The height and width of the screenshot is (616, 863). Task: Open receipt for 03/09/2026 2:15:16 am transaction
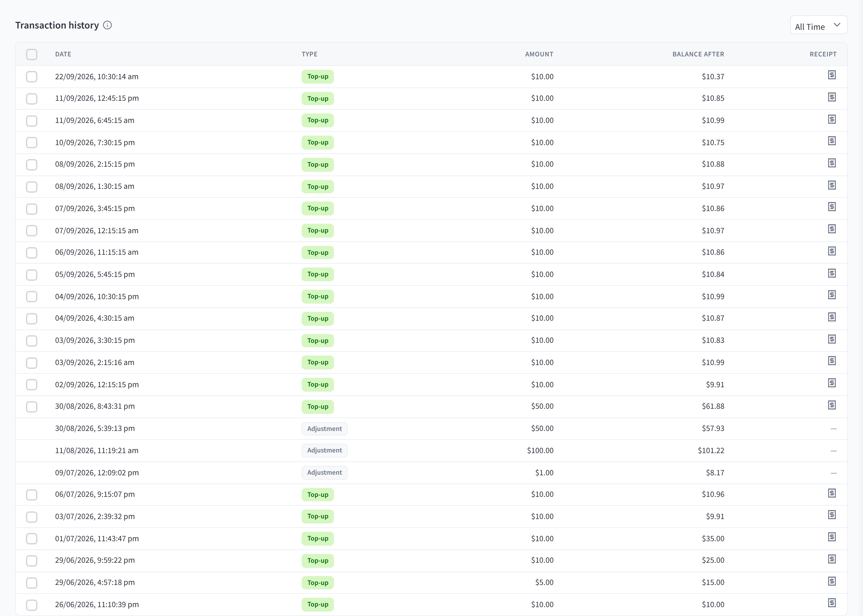click(x=832, y=361)
